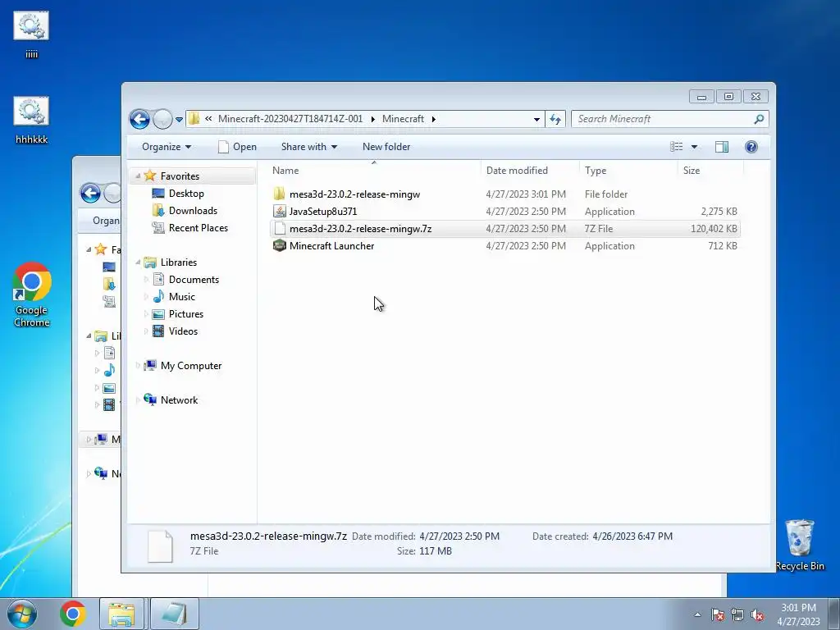Image resolution: width=840 pixels, height=630 pixels.
Task: Click the Chrome icon in taskbar
Action: (x=73, y=614)
